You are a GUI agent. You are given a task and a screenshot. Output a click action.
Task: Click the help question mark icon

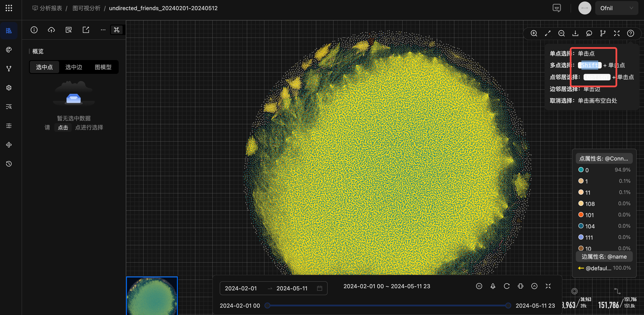[x=630, y=33]
